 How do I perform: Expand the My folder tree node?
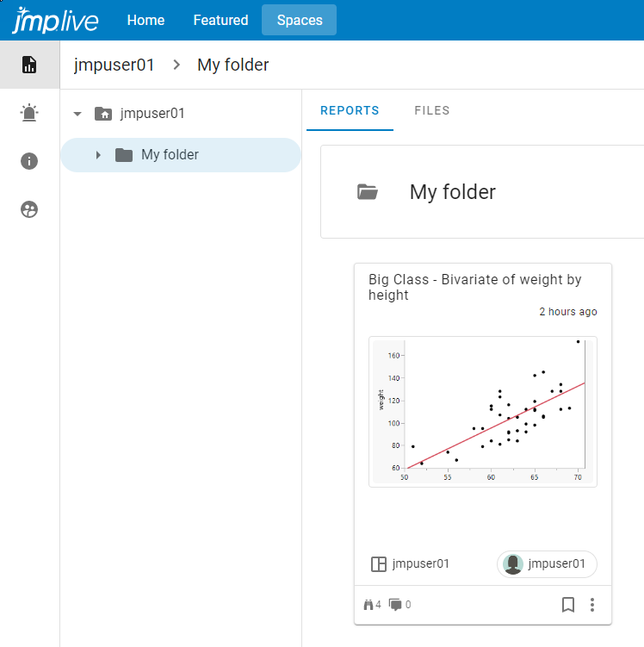(98, 155)
